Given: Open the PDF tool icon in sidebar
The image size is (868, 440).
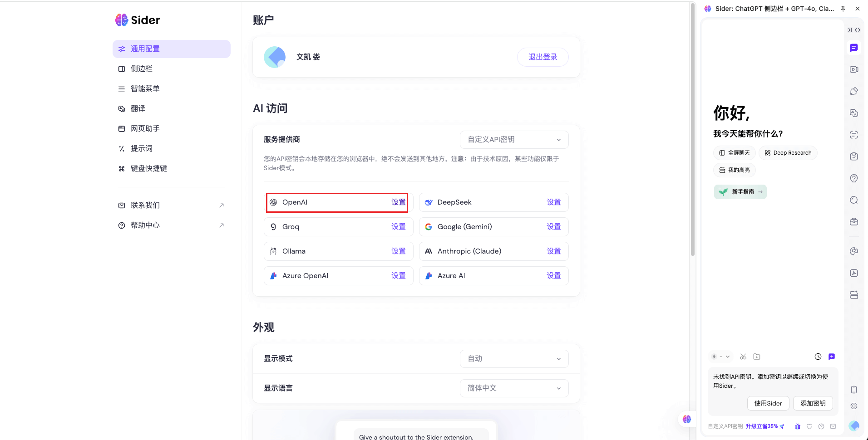Looking at the screenshot, I should pyautogui.click(x=854, y=273).
